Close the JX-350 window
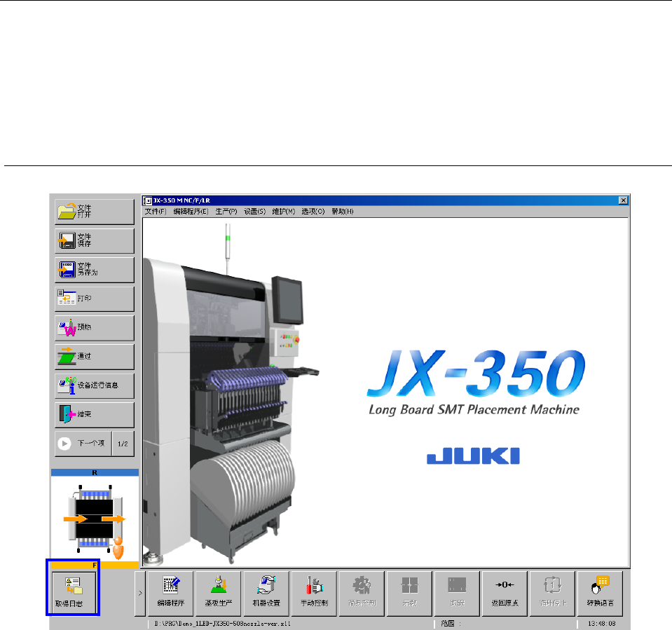The width and height of the screenshot is (672, 630). 623,200
